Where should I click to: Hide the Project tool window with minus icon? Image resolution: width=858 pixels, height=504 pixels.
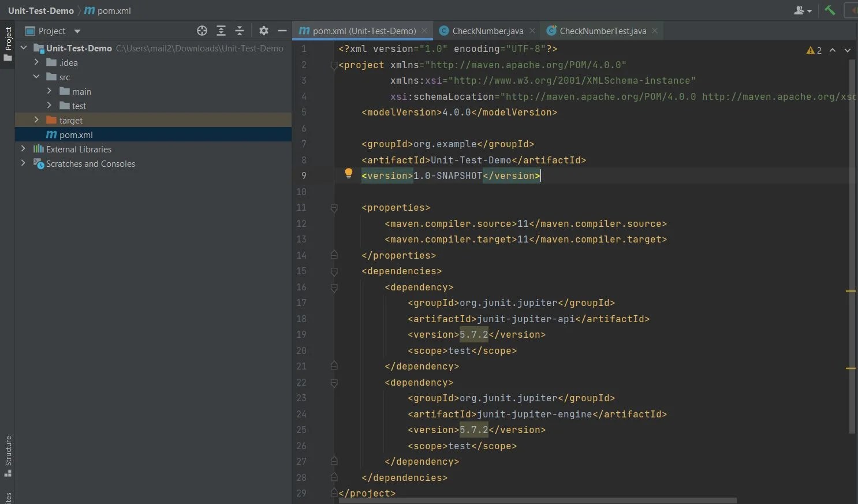[x=282, y=31]
